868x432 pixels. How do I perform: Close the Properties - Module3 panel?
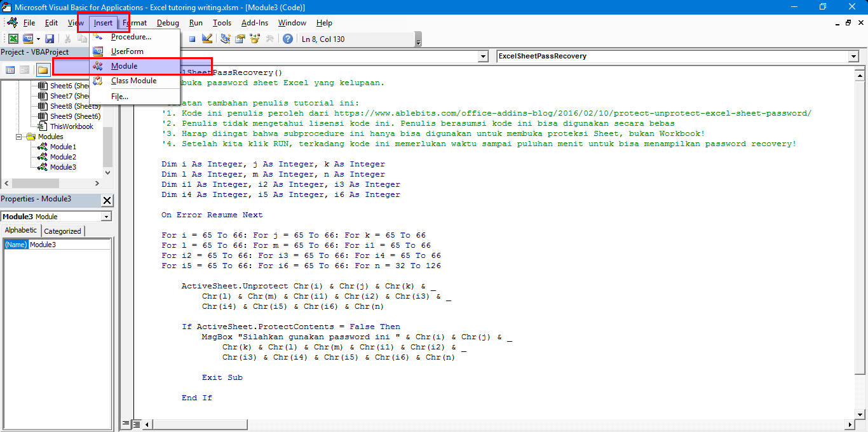coord(107,200)
